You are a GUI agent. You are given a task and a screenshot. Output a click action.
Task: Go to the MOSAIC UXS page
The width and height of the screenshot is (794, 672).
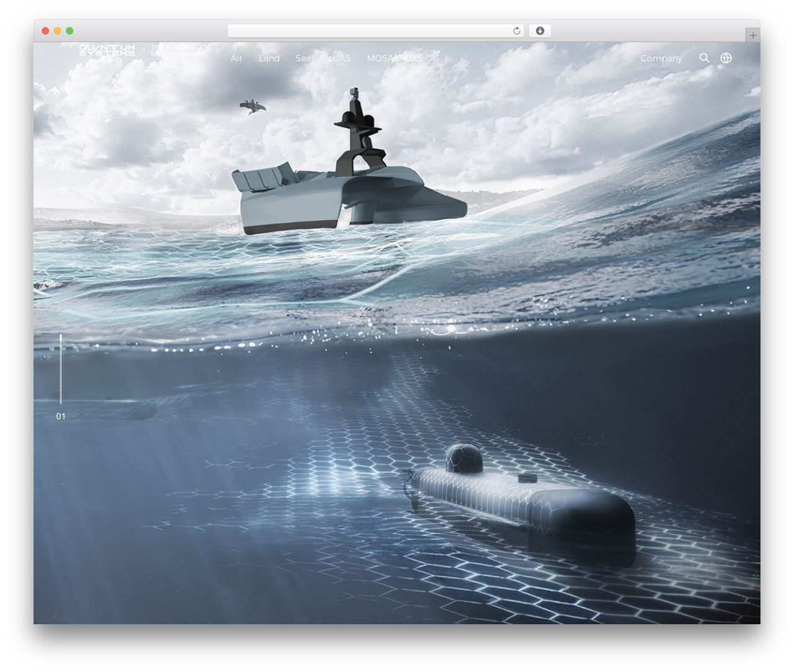tap(395, 58)
